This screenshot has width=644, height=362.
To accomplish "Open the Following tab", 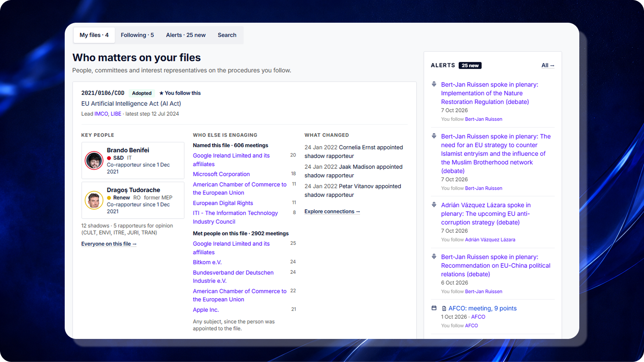I will pos(137,35).
